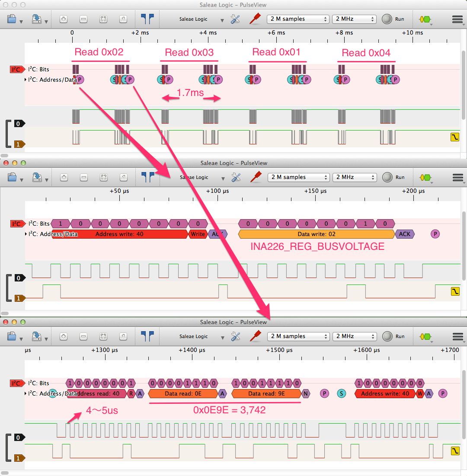Screen dimensions: 467x476
Task: Click Zoom out icon in middle window toolbar
Action: click(83, 177)
